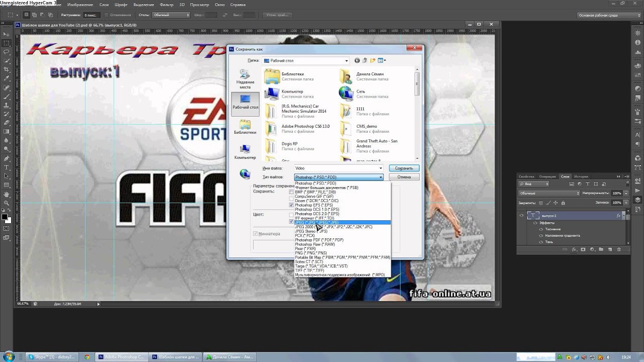Lock layer position with move icon
644x362 pixels.
555,203
